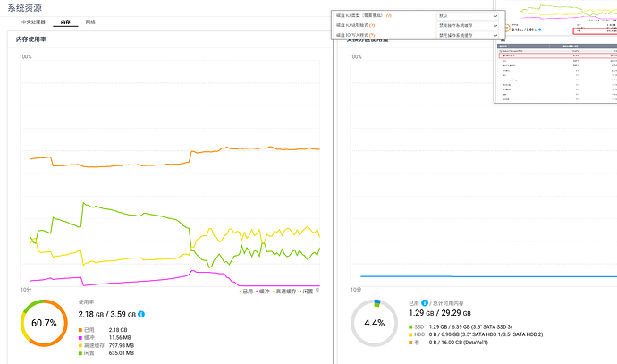Click help icon beside 磁盘 IO 类型

click(388, 15)
